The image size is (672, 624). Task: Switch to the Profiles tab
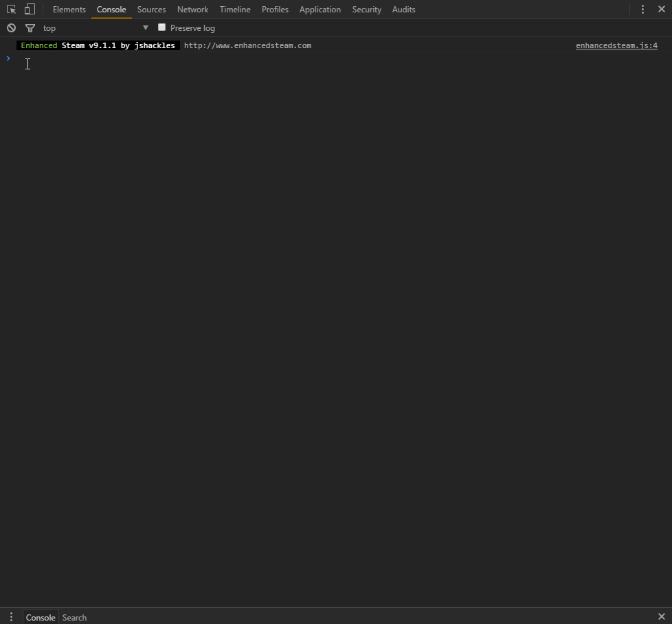[275, 10]
